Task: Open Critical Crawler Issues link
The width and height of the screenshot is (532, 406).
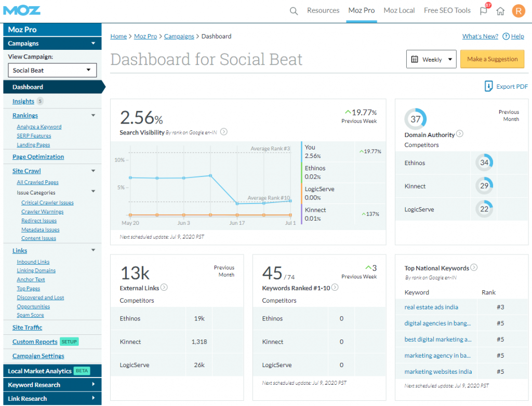Action: 47,202
